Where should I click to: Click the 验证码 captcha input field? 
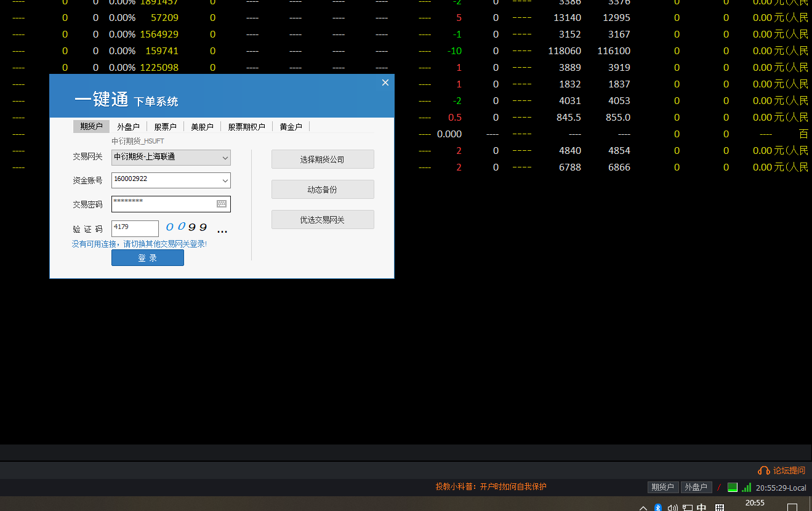click(135, 228)
